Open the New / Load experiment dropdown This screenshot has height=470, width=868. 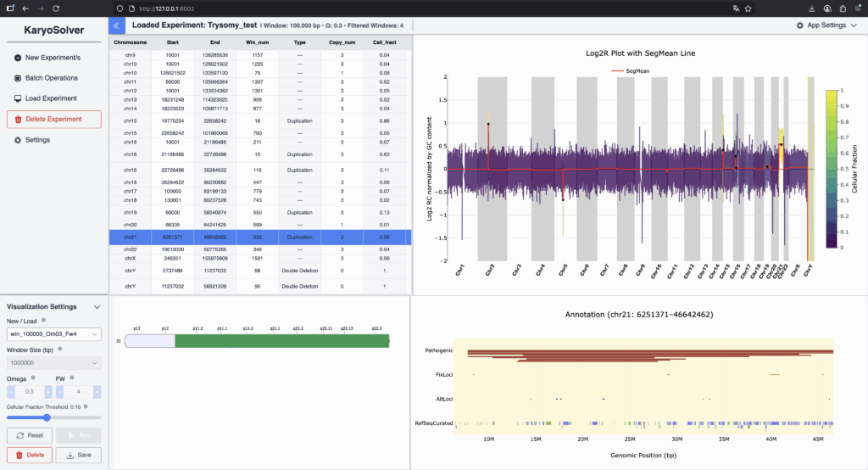pyautogui.click(x=54, y=334)
